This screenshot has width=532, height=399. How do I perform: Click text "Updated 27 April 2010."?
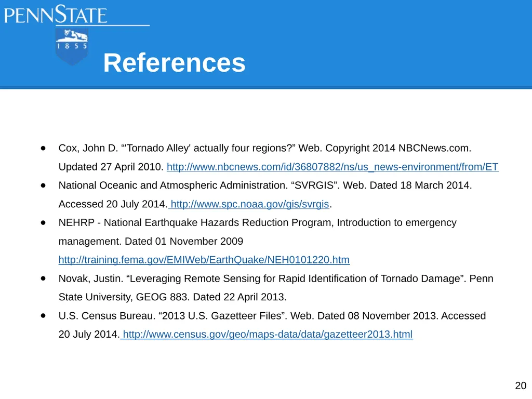[111, 167]
